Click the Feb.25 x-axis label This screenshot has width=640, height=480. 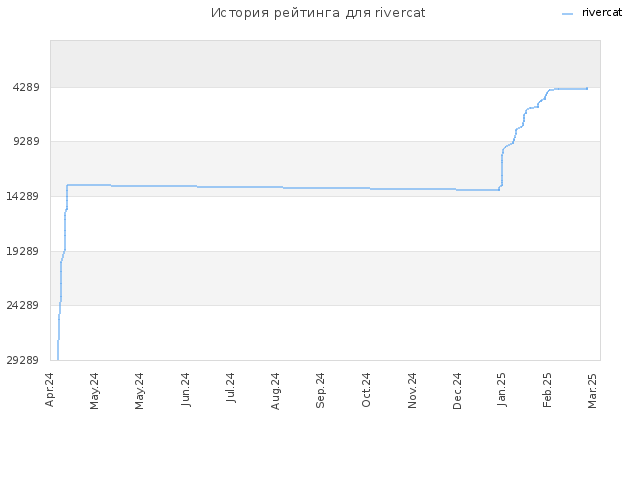coord(547,390)
